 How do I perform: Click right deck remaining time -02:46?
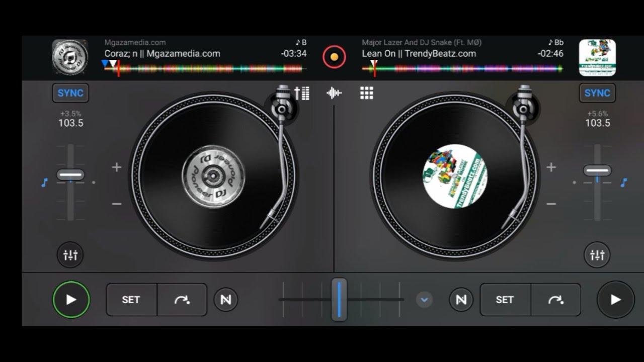click(x=550, y=54)
